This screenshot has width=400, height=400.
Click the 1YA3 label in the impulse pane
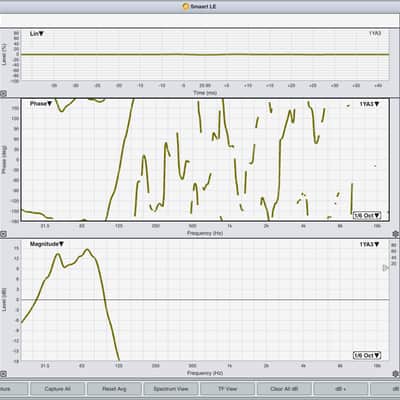[x=375, y=33]
